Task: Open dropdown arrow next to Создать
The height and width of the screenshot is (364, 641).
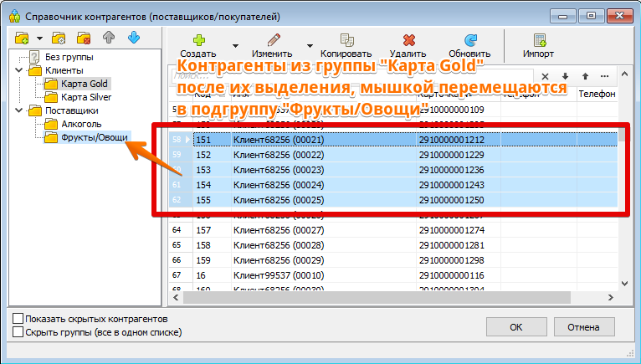Action: tap(235, 46)
